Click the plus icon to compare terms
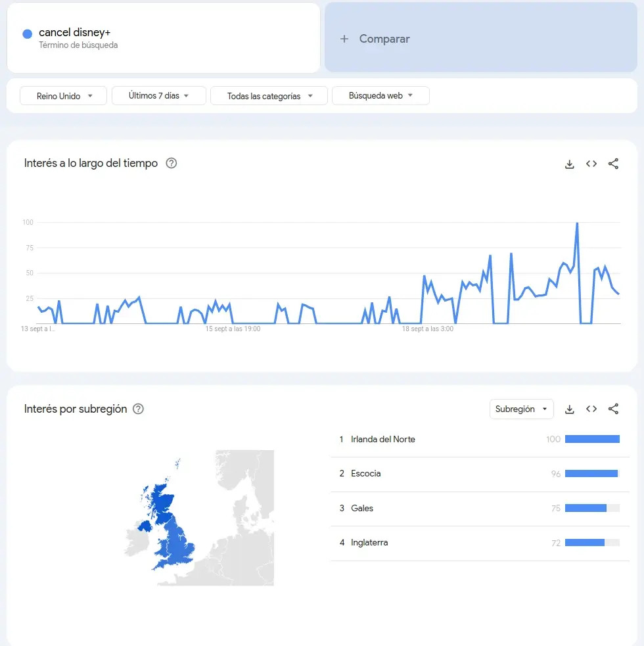Screen dimensions: 644x646 point(344,39)
